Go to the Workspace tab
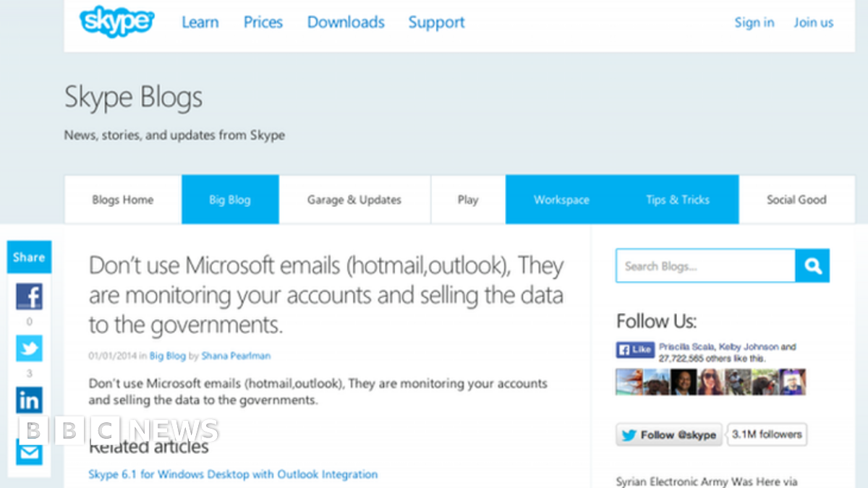Screen dimensions: 868x488 point(561,200)
